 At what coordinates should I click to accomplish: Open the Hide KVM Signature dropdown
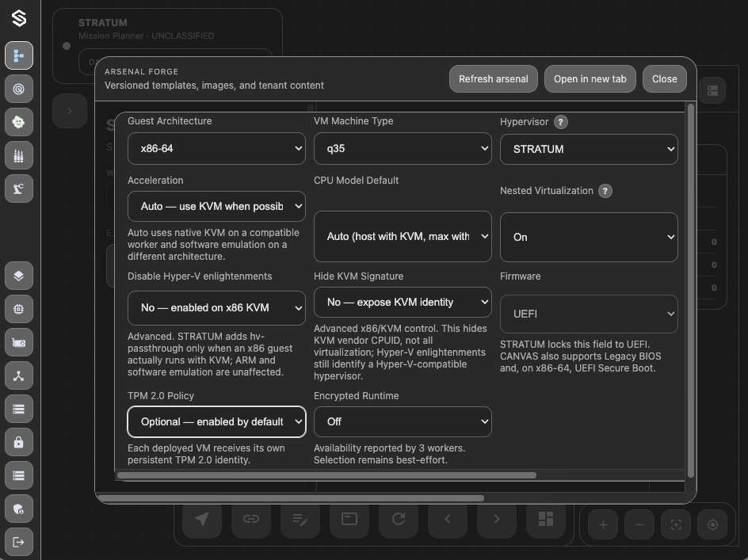tap(403, 302)
